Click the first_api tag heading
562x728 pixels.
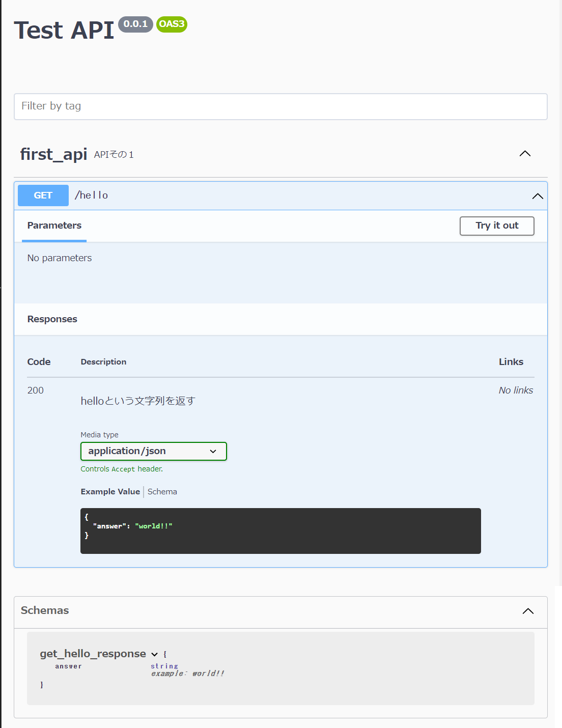pos(53,154)
